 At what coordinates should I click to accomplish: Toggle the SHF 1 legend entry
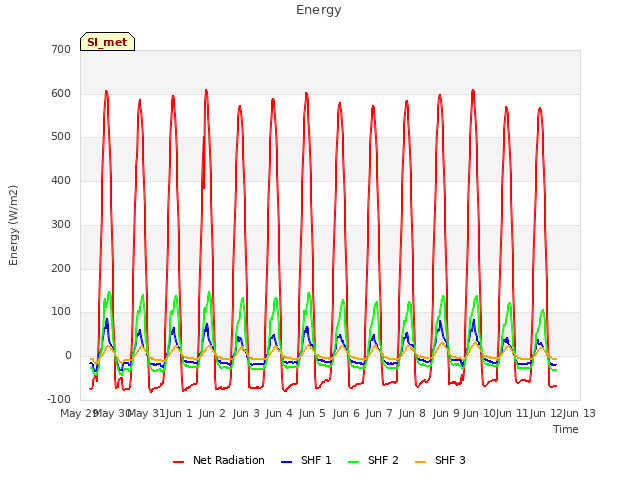tap(306, 460)
